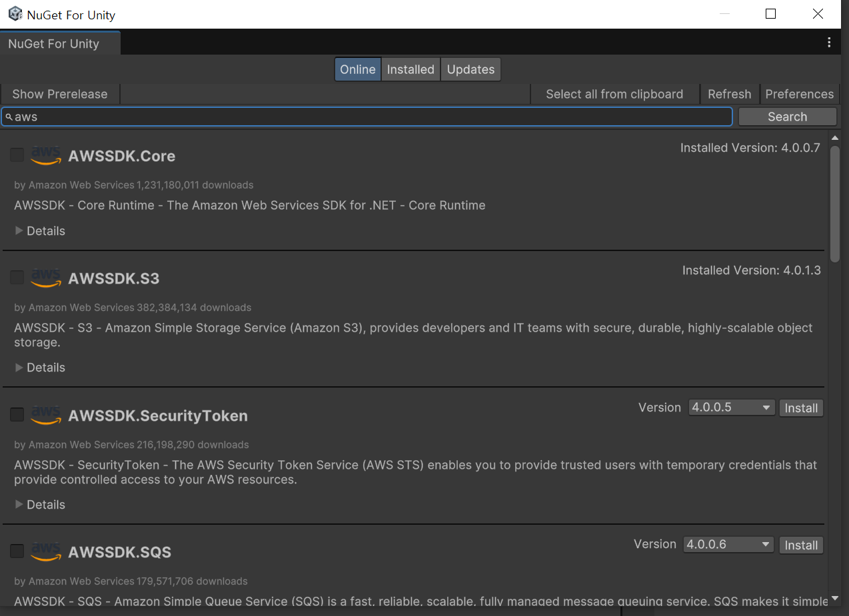
Task: Switch to the Updates tab
Action: (x=470, y=69)
